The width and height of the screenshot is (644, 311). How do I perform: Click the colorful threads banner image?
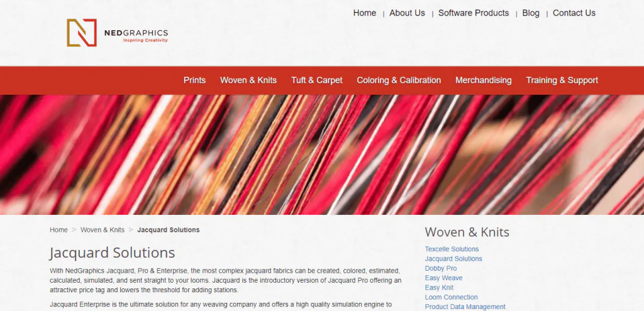(x=322, y=155)
